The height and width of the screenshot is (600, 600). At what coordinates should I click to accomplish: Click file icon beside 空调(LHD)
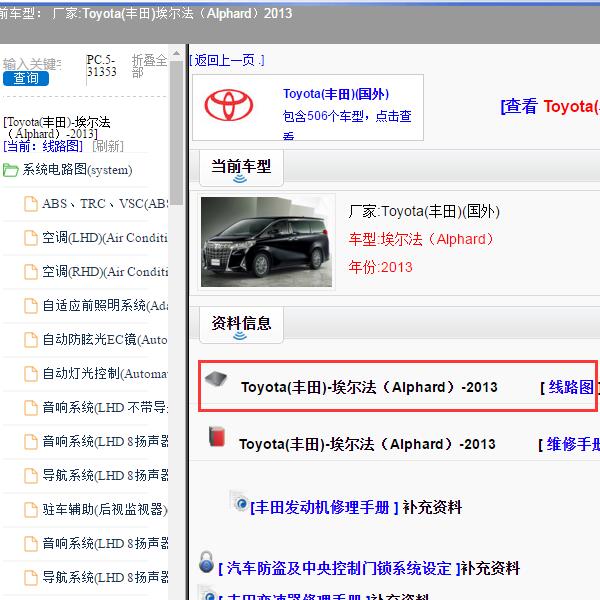31,238
